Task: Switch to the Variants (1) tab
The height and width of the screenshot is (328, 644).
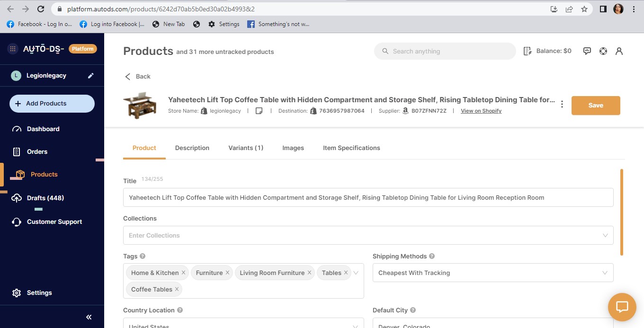Action: (246, 148)
